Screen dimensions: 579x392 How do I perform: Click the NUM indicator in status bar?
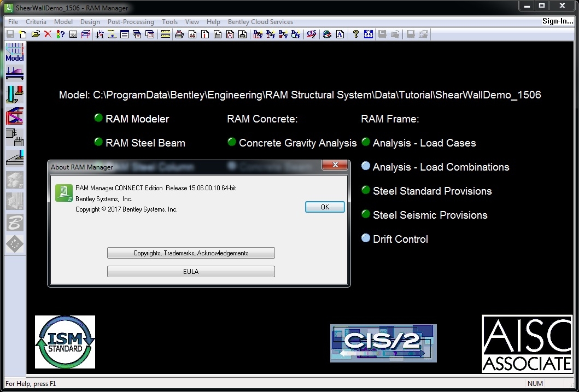click(x=535, y=383)
